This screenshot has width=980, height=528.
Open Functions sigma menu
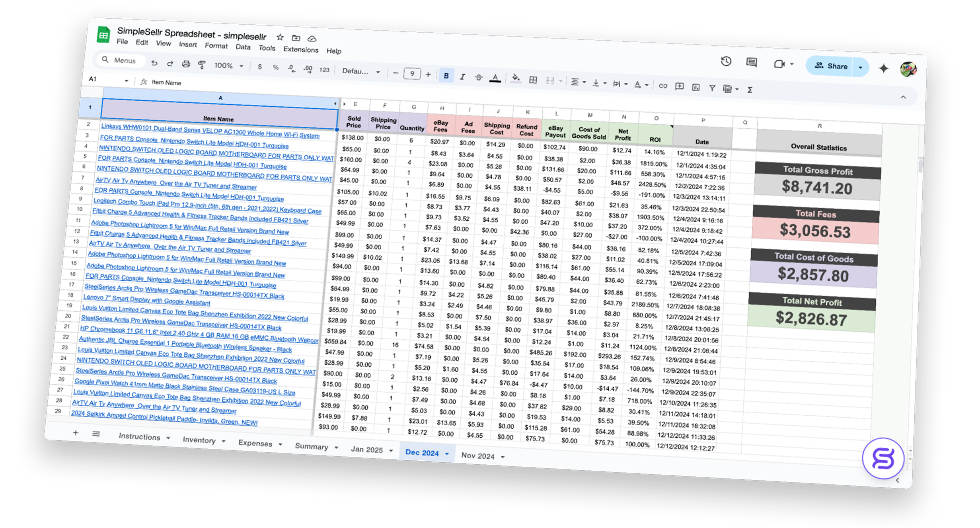click(750, 90)
